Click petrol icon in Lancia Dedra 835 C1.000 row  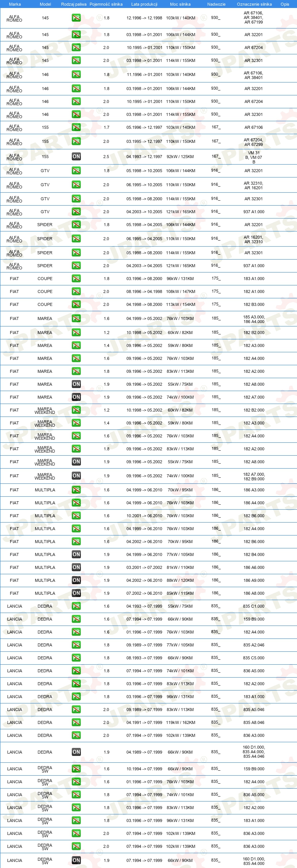pyautogui.click(x=76, y=606)
